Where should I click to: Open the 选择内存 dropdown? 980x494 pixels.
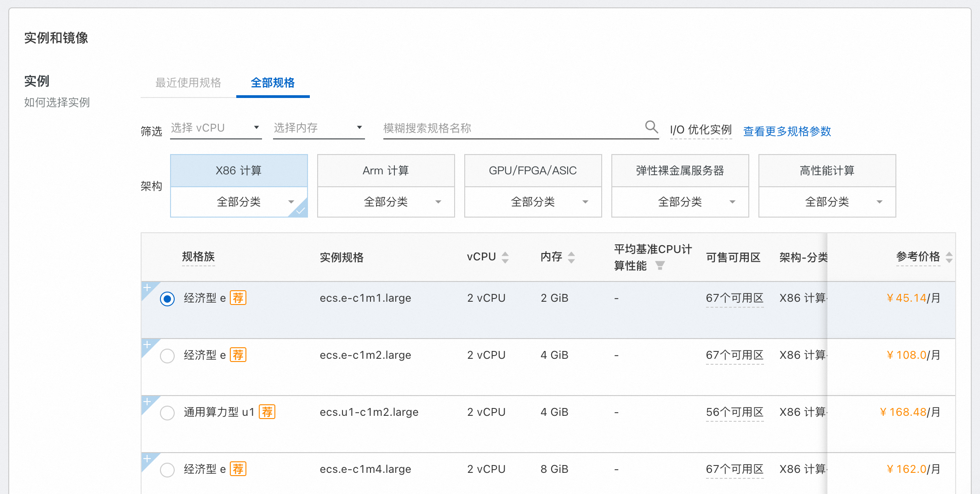(x=318, y=127)
